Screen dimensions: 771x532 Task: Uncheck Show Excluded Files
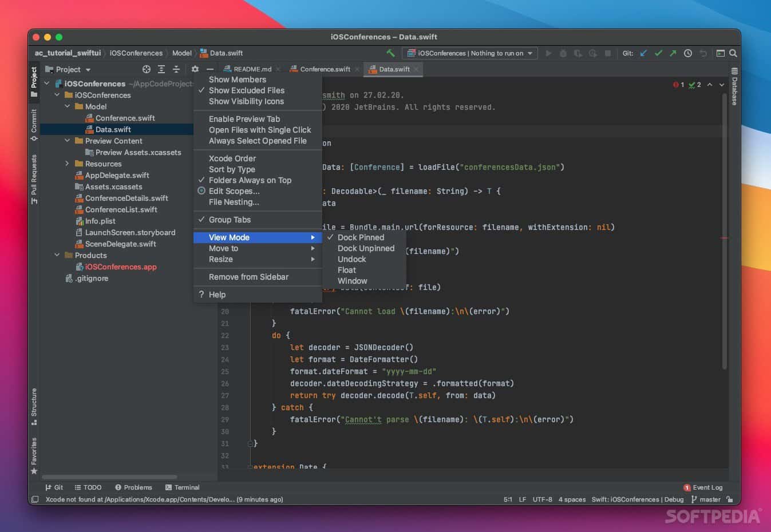click(247, 90)
